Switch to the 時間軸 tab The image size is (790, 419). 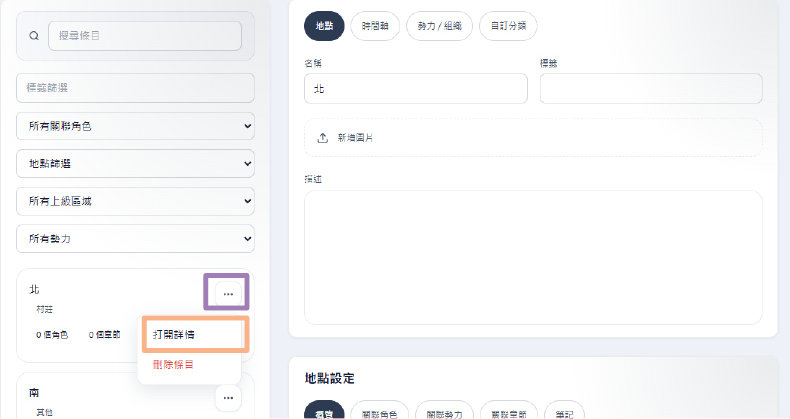pos(375,26)
